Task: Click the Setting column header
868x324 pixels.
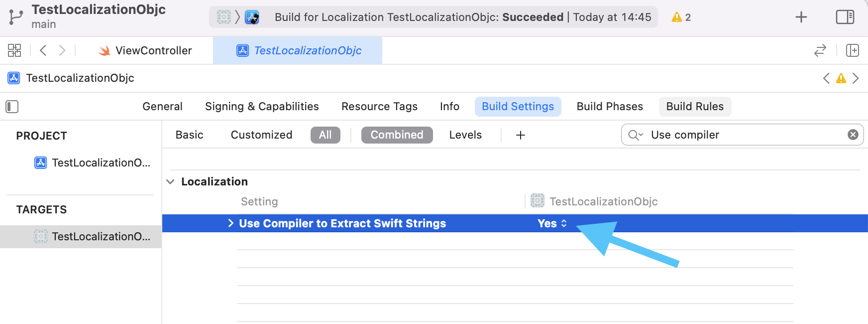Action: (259, 201)
